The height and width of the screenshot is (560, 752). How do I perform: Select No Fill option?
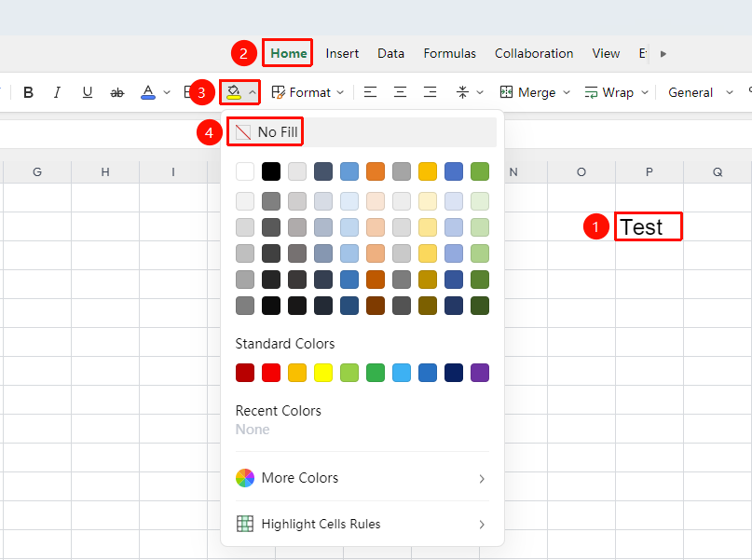pos(362,132)
